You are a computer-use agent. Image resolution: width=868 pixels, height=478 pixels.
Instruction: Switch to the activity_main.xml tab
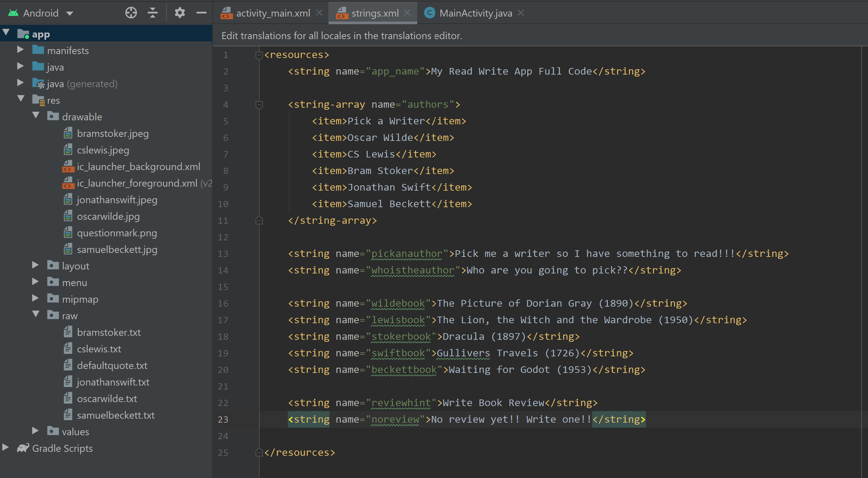[x=273, y=13]
